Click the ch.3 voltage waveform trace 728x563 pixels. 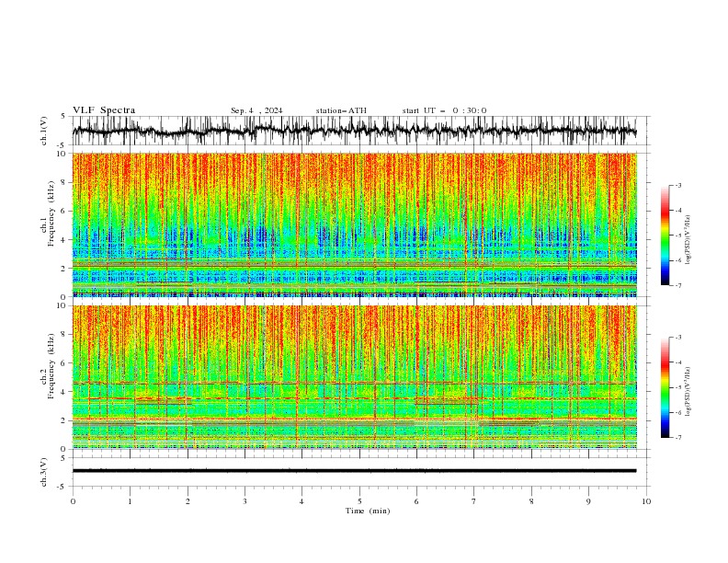pyautogui.click(x=354, y=471)
